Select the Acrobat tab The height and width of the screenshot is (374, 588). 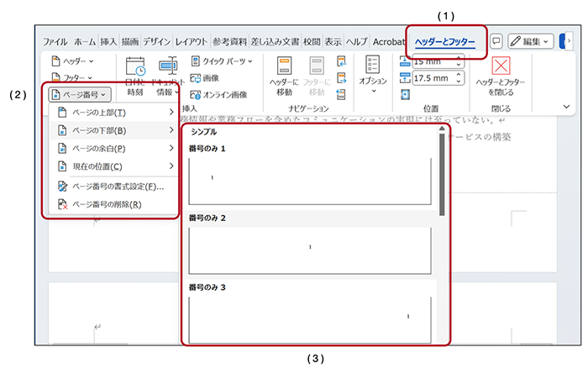[389, 42]
